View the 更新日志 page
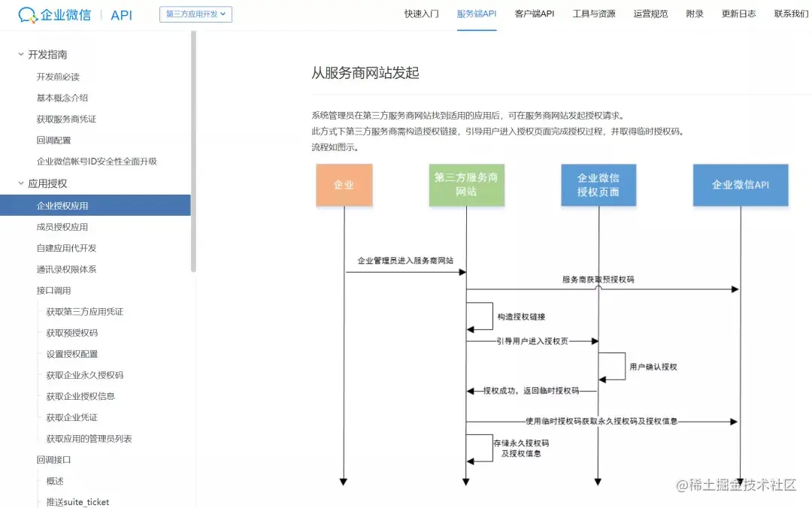 [738, 13]
